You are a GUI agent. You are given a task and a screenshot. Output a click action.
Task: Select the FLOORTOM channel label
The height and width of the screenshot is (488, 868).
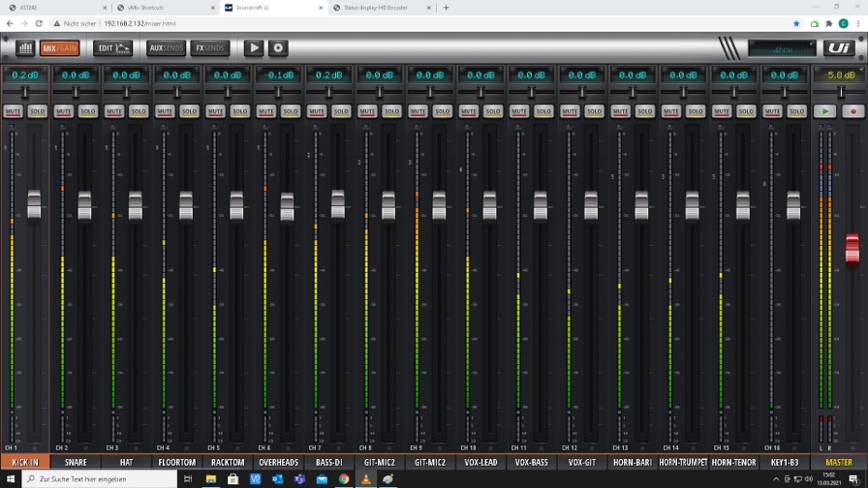click(177, 462)
